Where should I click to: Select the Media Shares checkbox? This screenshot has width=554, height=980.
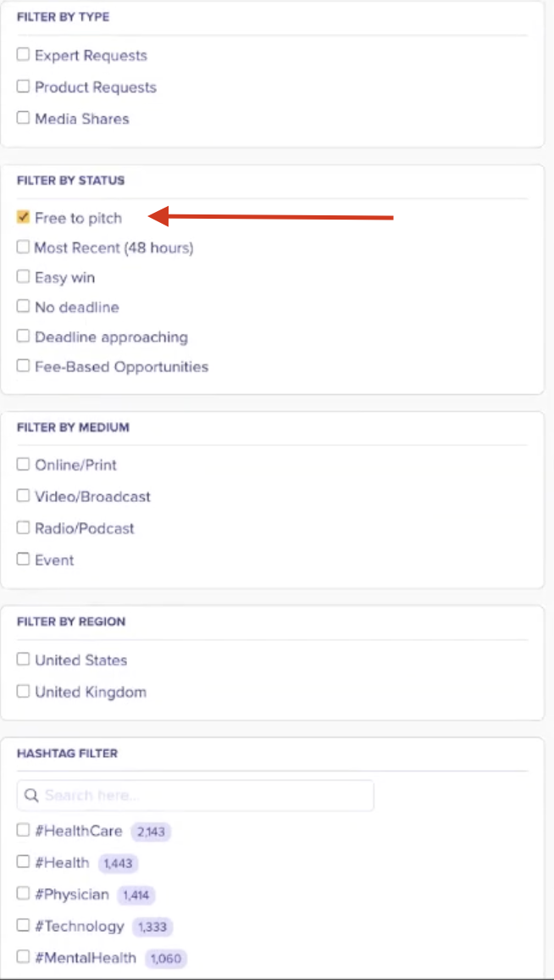tap(23, 118)
